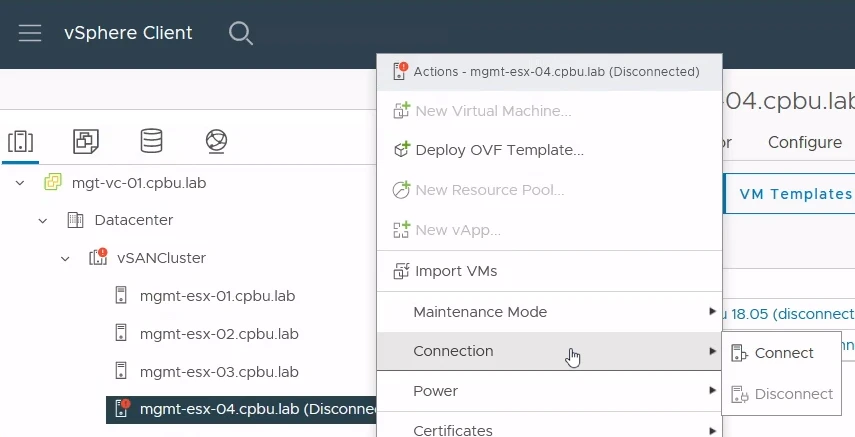The height and width of the screenshot is (437, 855).
Task: Click the host icon for mgmt-esx-02.cpbu.lab
Action: click(x=121, y=333)
